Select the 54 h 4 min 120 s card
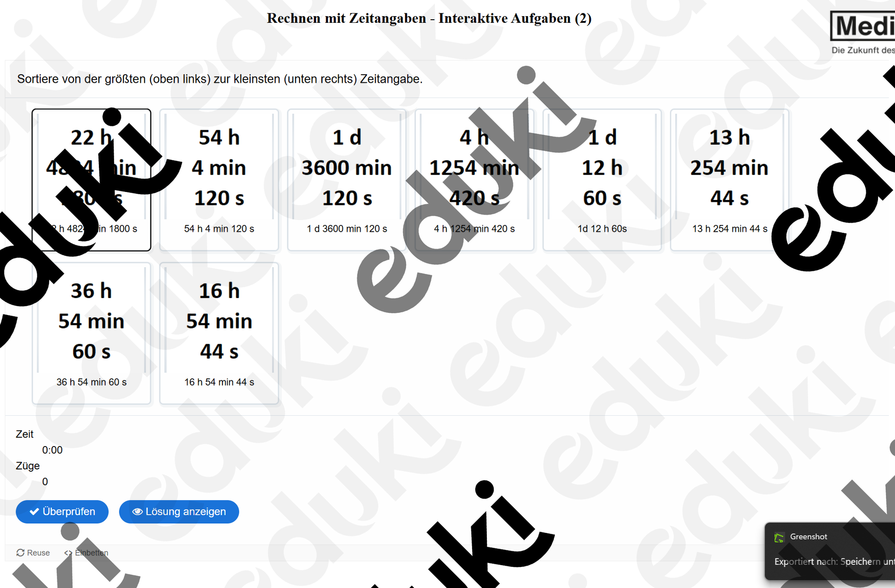 coord(219,180)
